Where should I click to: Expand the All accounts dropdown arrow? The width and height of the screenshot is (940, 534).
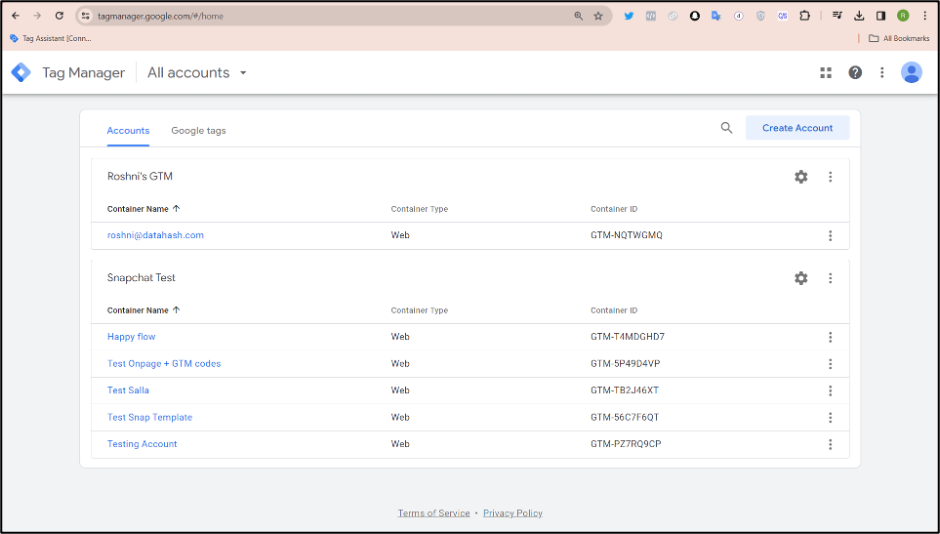(x=243, y=73)
